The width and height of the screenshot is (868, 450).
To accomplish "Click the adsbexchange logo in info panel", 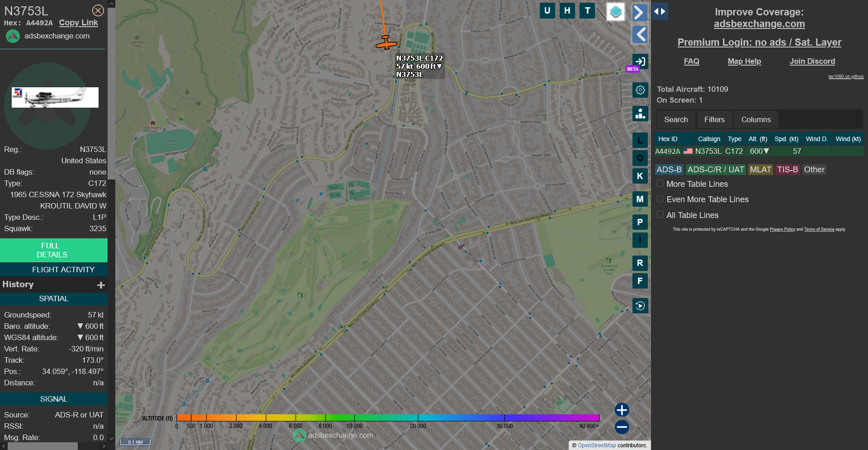I will (13, 36).
